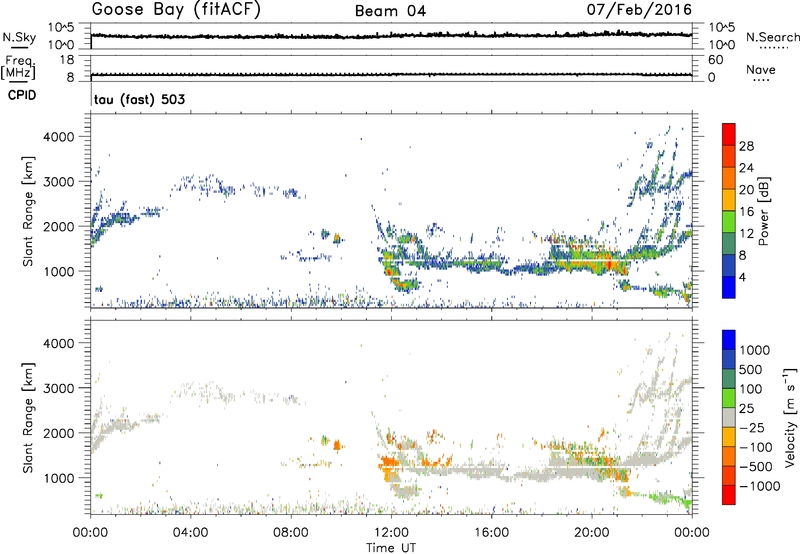Click "500" on the velocity color bar

pos(751,369)
